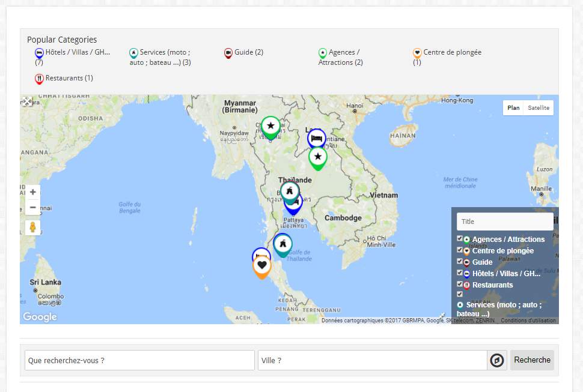The width and height of the screenshot is (583, 392).
Task: Open Agences / Attractions (2) category
Action: pyautogui.click(x=341, y=57)
